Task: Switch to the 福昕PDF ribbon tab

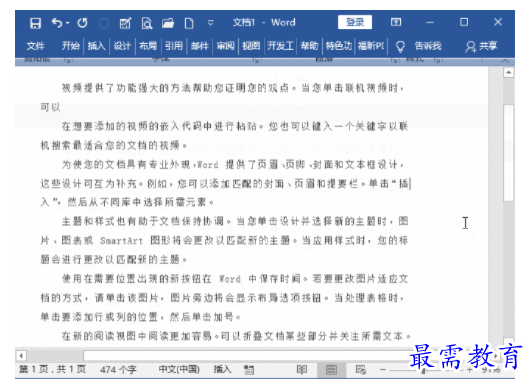Action: (371, 46)
